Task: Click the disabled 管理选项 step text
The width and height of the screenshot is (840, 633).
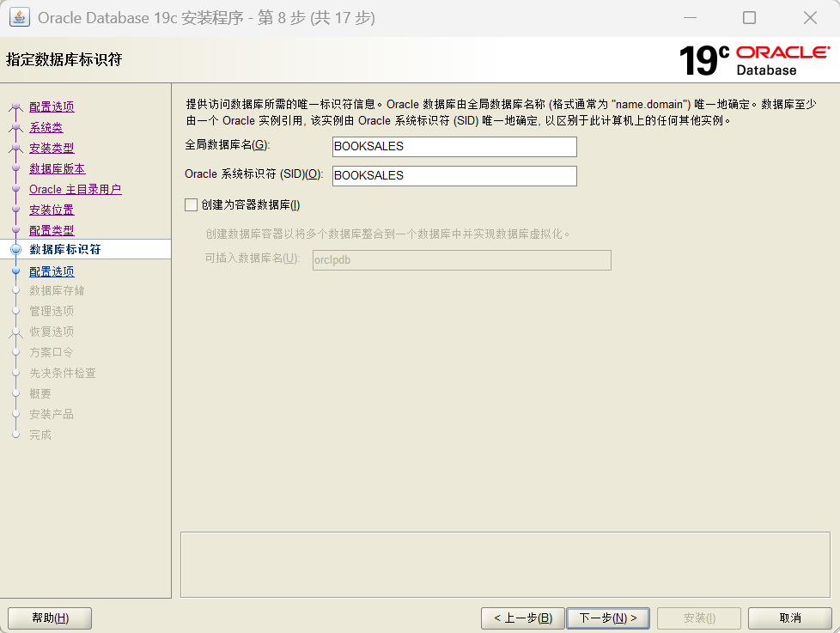Action: pos(52,311)
